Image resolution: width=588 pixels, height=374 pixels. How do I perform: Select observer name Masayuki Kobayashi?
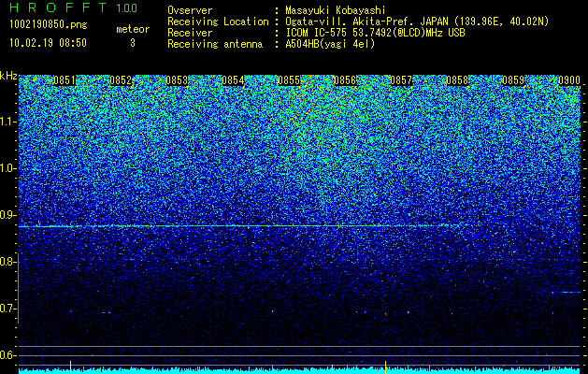(x=336, y=10)
